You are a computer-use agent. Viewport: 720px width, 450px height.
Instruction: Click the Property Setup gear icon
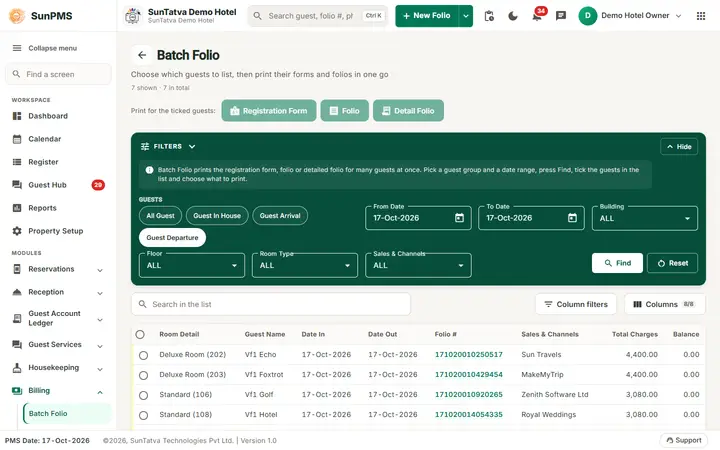(x=17, y=231)
